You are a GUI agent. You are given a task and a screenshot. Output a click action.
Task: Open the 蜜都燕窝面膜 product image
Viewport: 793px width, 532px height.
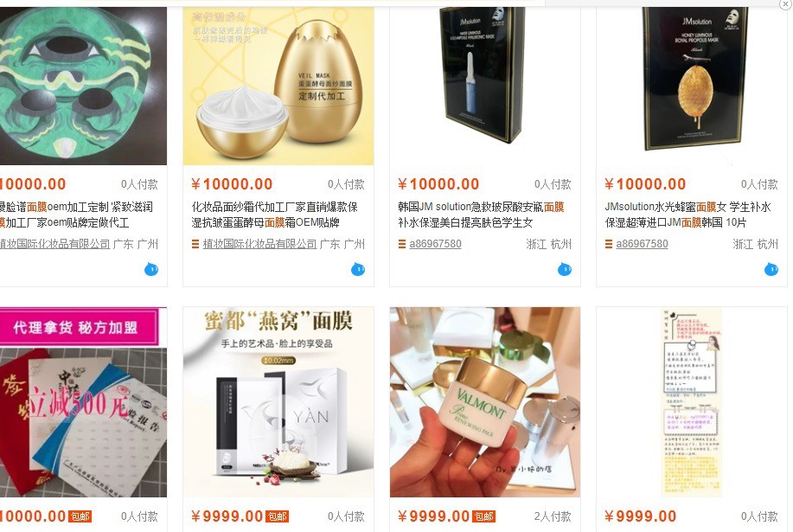[x=278, y=402]
